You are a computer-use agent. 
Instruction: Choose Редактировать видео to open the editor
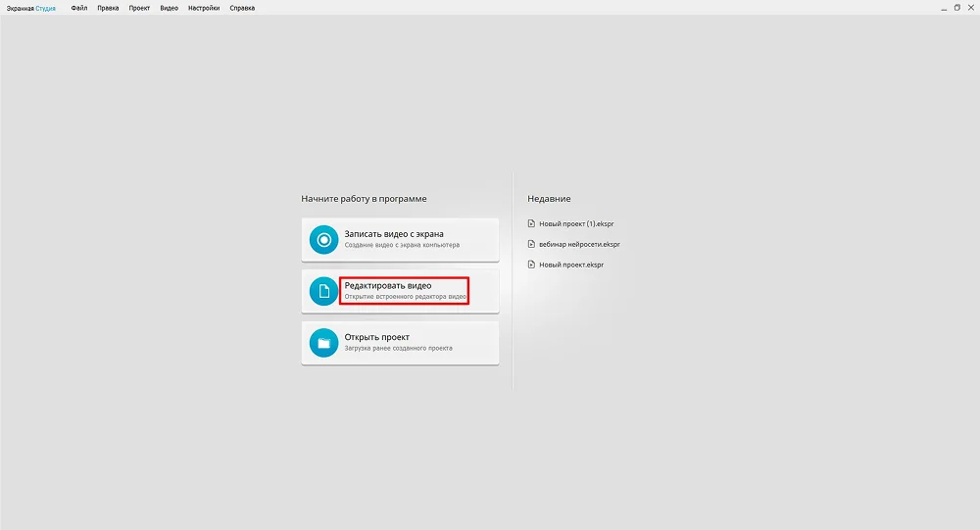404,290
